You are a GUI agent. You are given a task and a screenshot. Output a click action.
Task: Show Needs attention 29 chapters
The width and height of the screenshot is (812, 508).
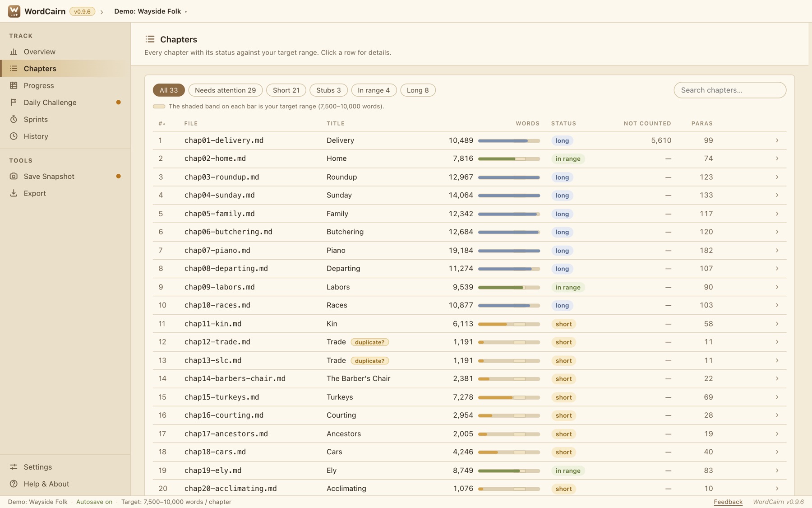226,90
